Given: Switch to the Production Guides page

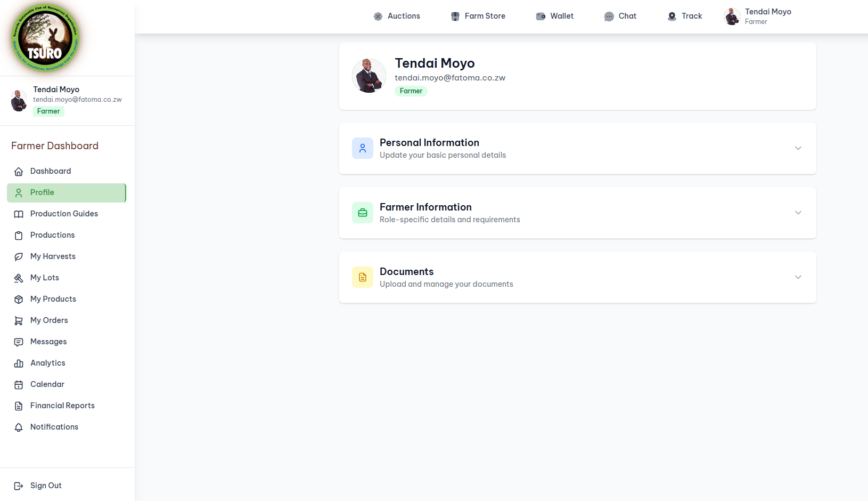Looking at the screenshot, I should (64, 214).
